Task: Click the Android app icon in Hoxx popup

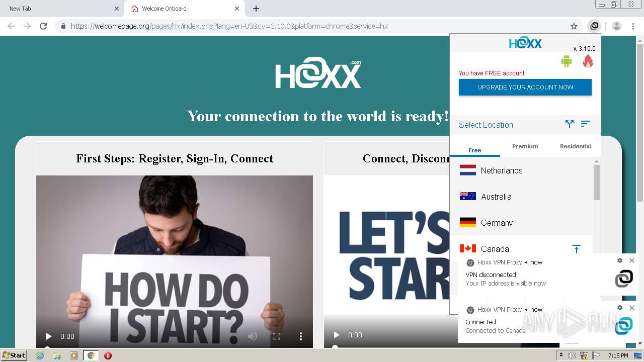Action: click(x=567, y=61)
